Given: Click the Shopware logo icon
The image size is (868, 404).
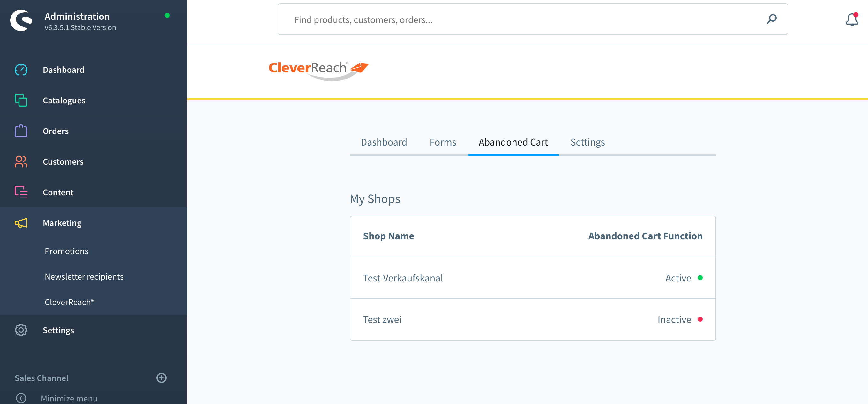Looking at the screenshot, I should point(21,20).
